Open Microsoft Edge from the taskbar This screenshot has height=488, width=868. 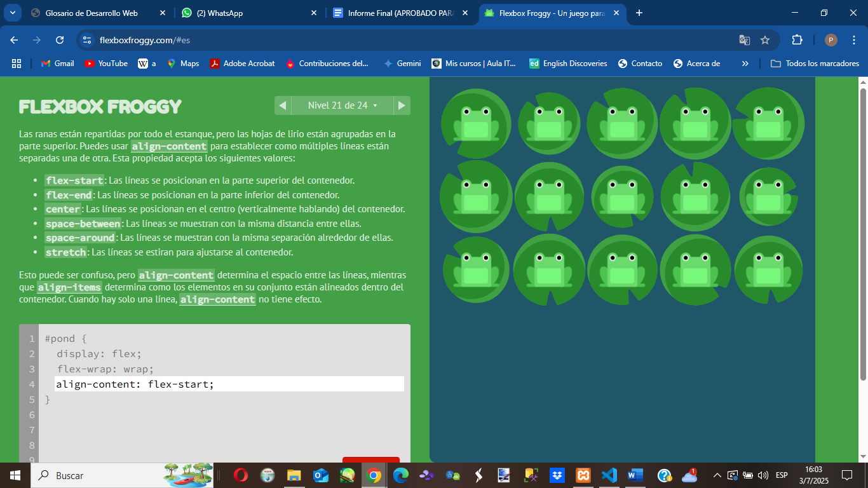pyautogui.click(x=400, y=475)
